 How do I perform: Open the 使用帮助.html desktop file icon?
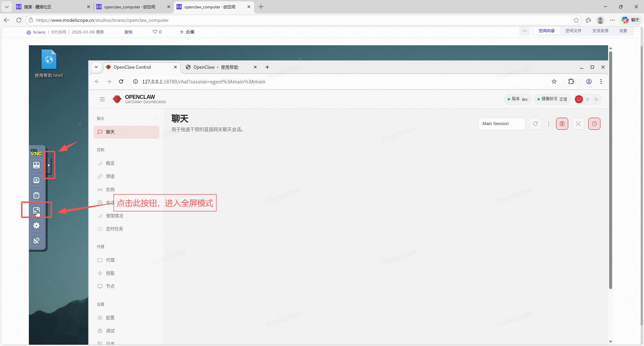tap(49, 64)
